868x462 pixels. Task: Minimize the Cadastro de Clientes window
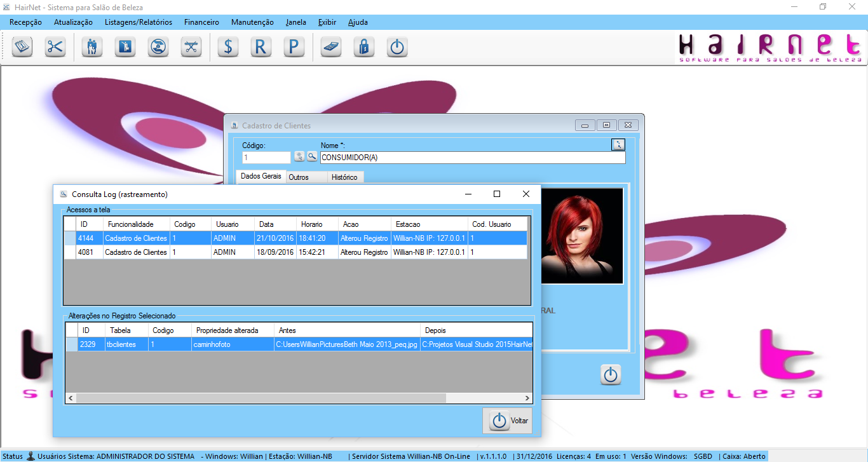pyautogui.click(x=585, y=125)
